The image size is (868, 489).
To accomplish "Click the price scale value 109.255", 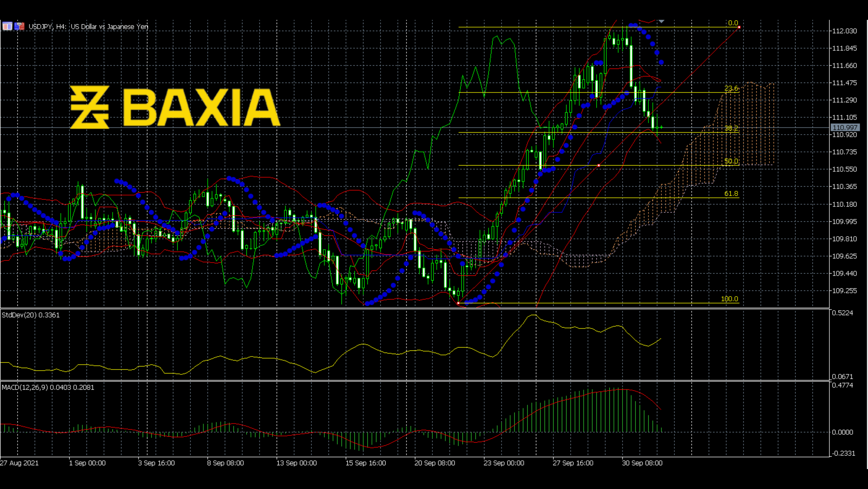I will [x=844, y=291].
